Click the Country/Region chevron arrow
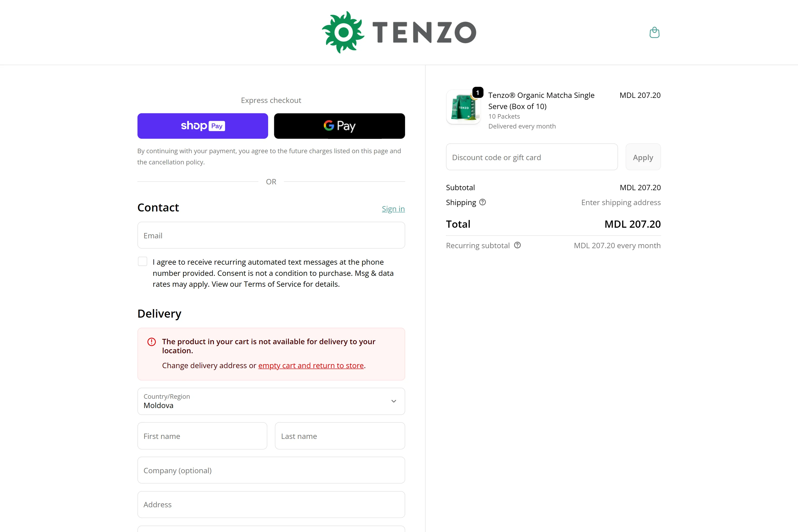 tap(394, 401)
